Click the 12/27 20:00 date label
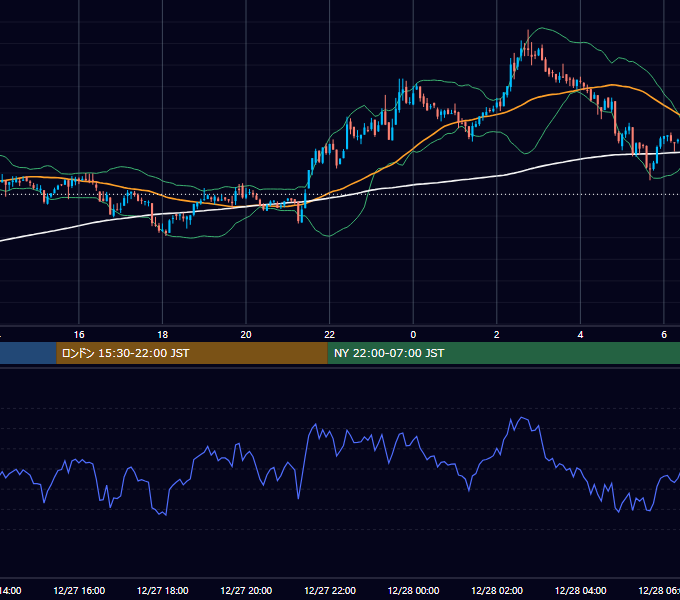Screen dimensions: 680x600 pyautogui.click(x=246, y=590)
